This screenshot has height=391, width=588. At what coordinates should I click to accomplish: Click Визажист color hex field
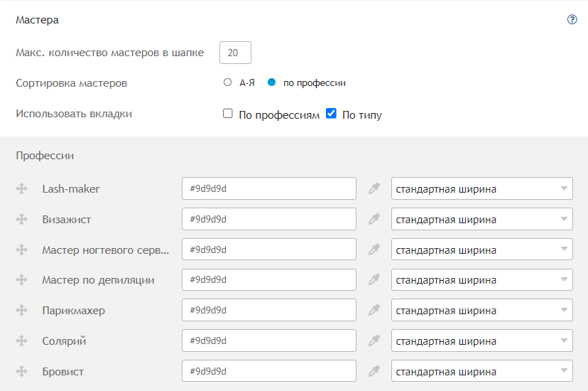pyautogui.click(x=269, y=219)
